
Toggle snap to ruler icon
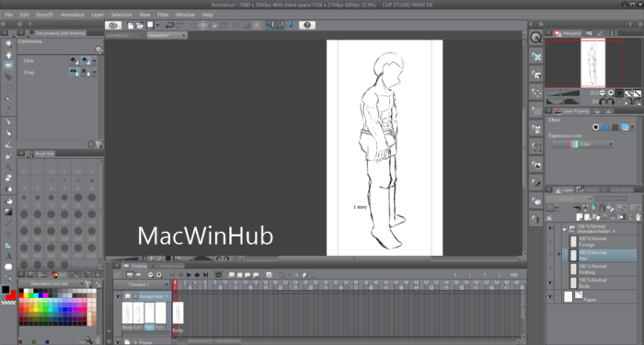270,26
